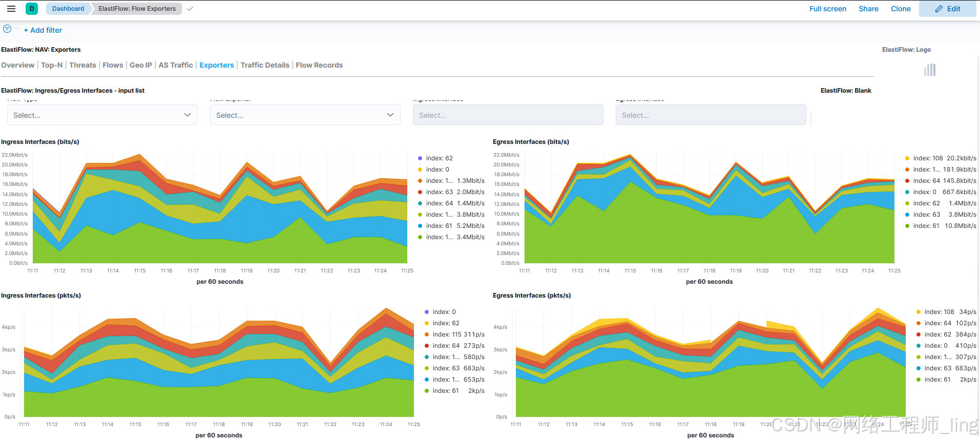Clone this dashboard
The width and height of the screenshot is (980, 441).
click(901, 9)
